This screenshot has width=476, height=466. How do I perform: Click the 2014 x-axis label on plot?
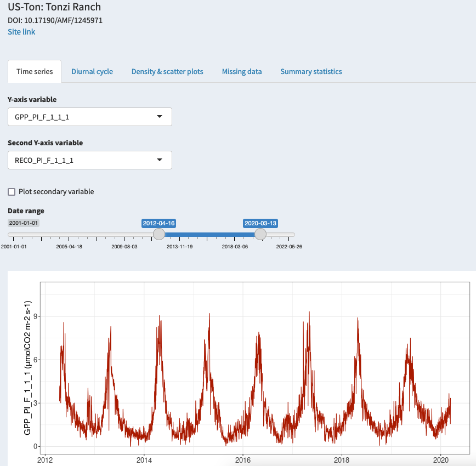point(144,460)
